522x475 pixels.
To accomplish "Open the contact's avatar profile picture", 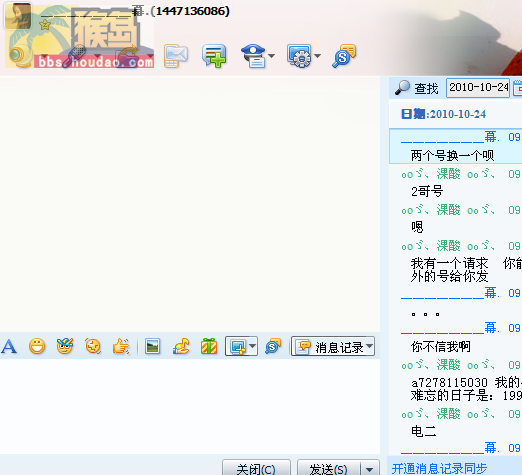I will tap(18, 16).
